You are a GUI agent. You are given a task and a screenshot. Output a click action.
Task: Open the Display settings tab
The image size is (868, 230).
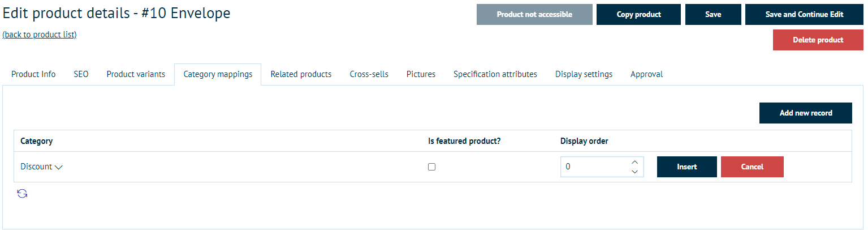[x=584, y=74]
